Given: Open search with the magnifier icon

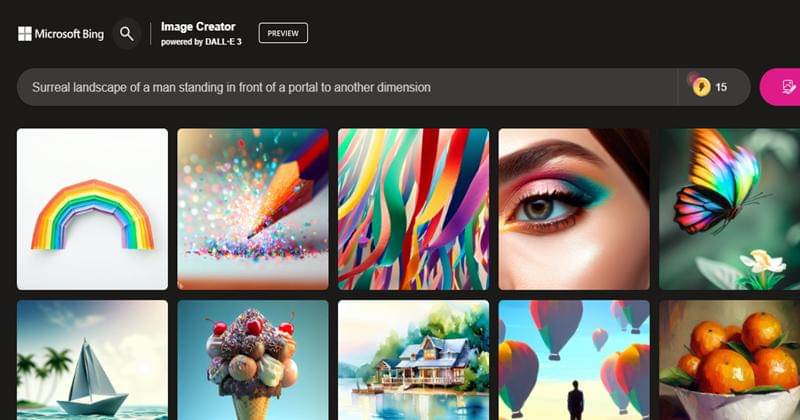Looking at the screenshot, I should (127, 34).
